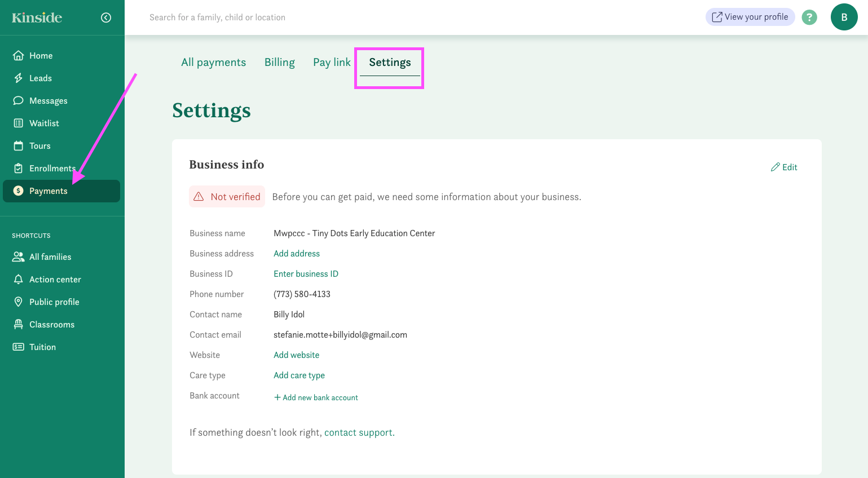Screen dimensions: 868x478
Task: Switch to the All payments tab
Action: 213,63
